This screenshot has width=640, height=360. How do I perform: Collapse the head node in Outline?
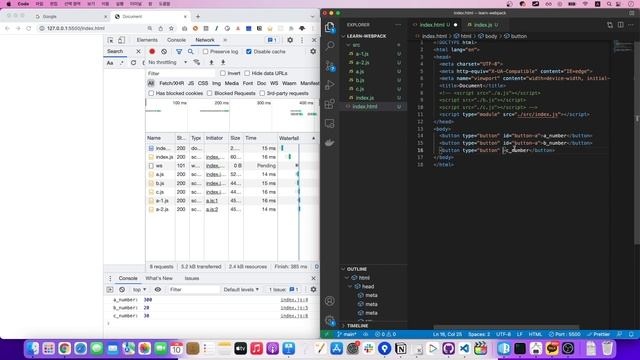point(350,287)
